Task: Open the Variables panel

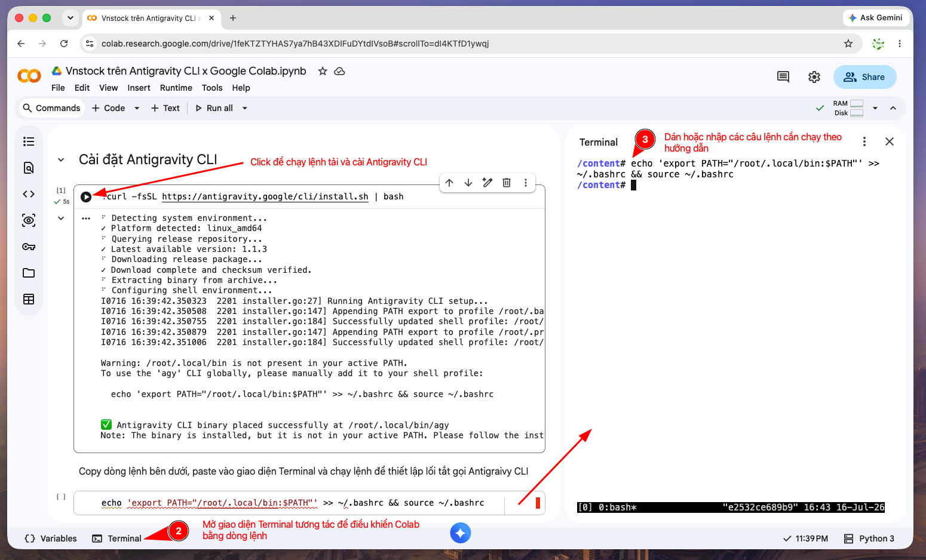Action: click(x=51, y=539)
